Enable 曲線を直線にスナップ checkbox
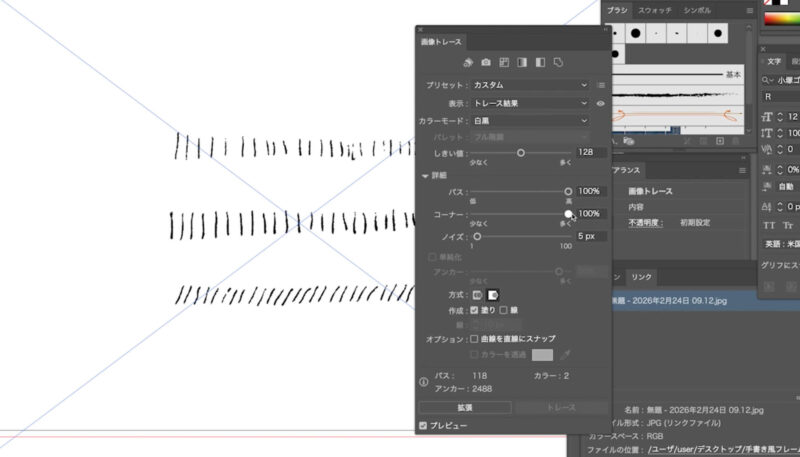800x457 pixels. click(474, 339)
